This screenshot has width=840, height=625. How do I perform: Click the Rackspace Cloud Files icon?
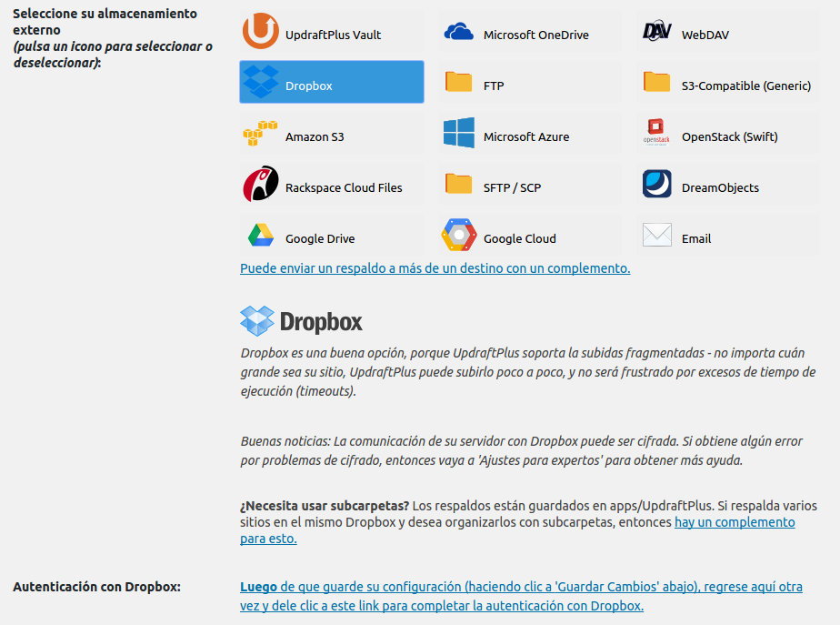(261, 184)
